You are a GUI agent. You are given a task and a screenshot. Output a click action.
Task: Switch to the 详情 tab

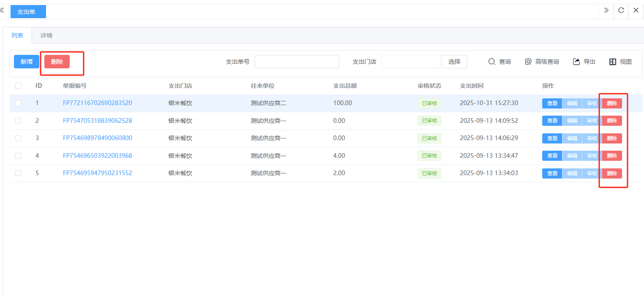pos(46,35)
